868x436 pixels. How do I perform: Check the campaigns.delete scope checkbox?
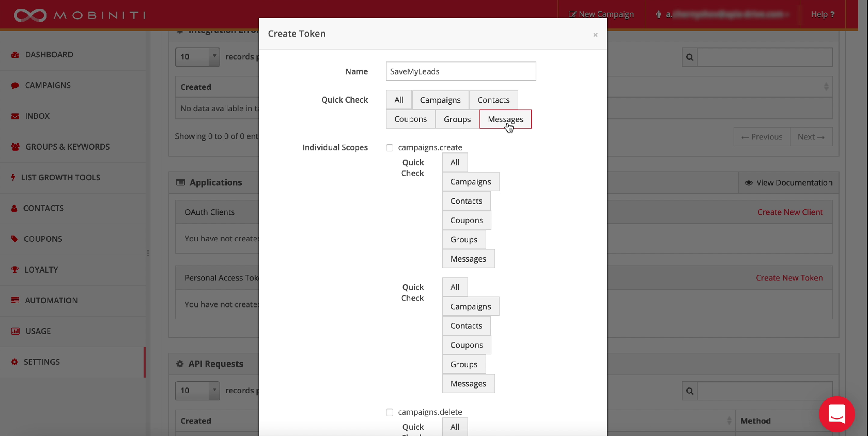point(390,412)
